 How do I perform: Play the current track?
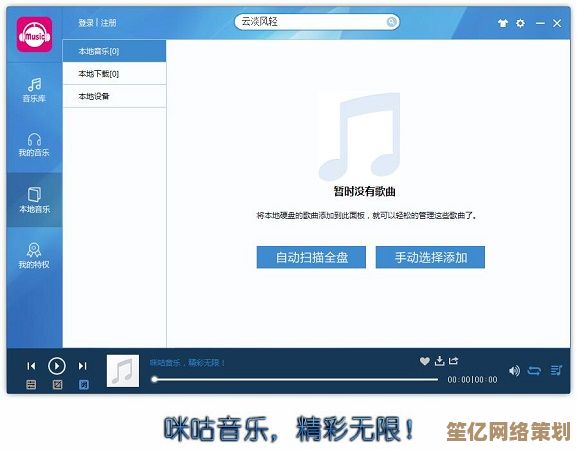coord(57,366)
